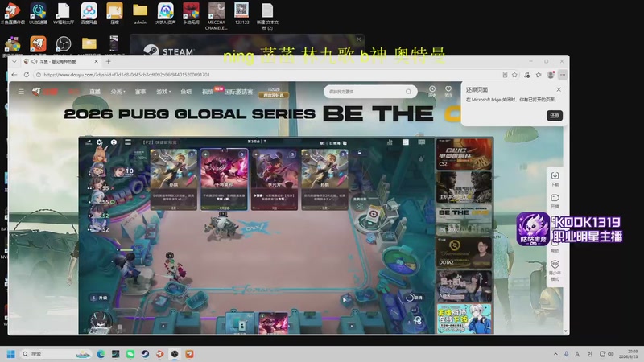644x362 pixels.
Task: Open Edge from the taskbar
Action: coord(101,354)
